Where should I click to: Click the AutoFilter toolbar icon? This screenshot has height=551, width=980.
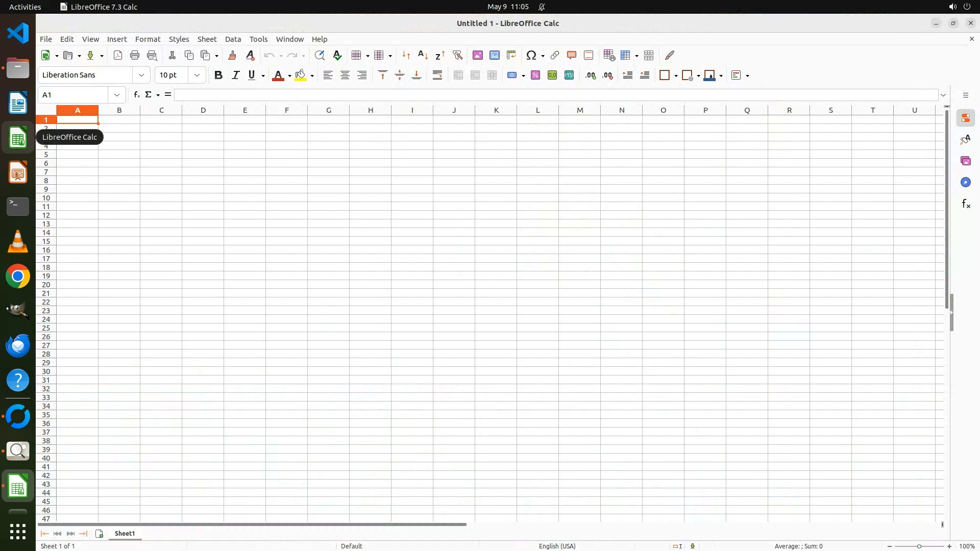click(457, 55)
